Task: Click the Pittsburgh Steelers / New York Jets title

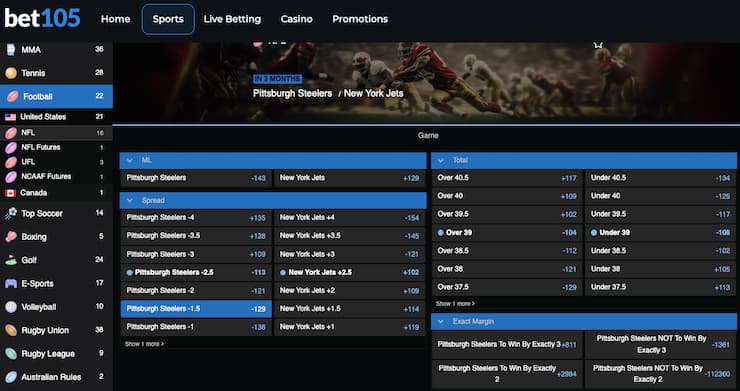Action: click(x=328, y=94)
